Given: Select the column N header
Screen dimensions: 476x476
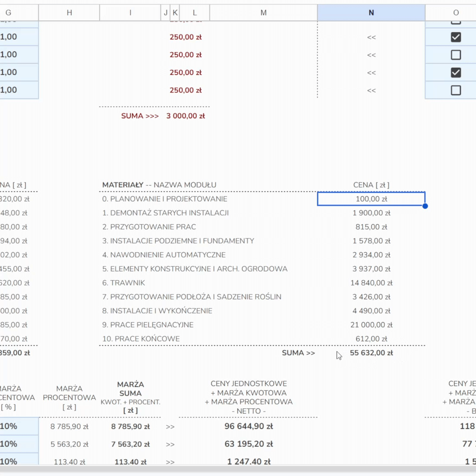Looking at the screenshot, I should [x=371, y=13].
